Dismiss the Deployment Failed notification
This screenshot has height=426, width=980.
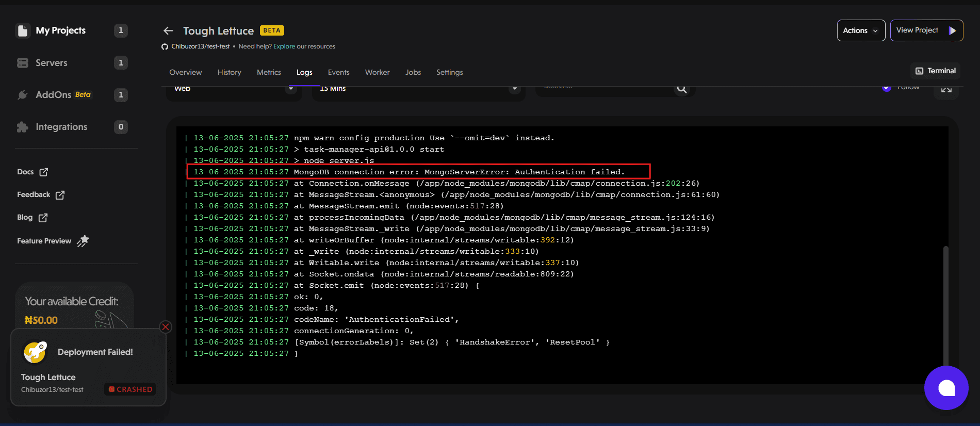(x=166, y=327)
